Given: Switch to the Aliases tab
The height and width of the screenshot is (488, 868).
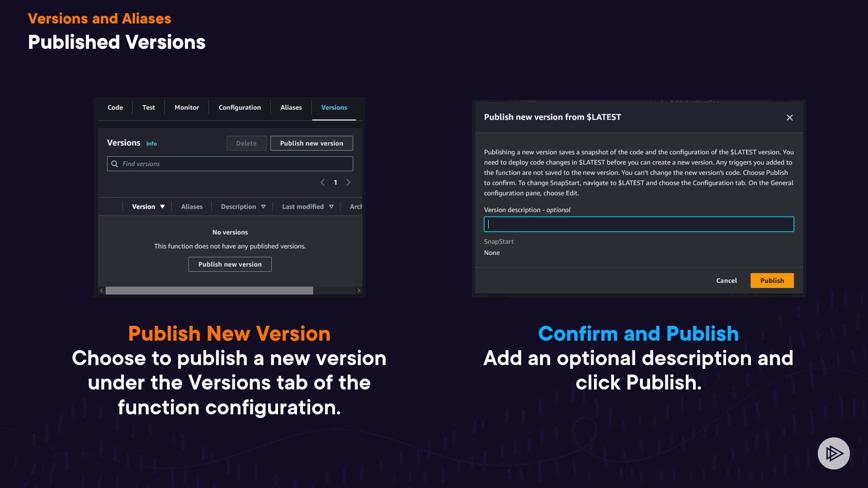Looking at the screenshot, I should coord(291,108).
